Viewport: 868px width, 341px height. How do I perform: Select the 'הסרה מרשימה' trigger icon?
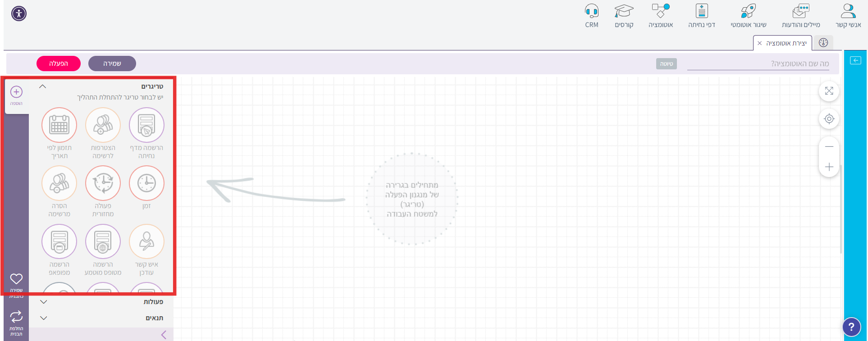coord(59,183)
